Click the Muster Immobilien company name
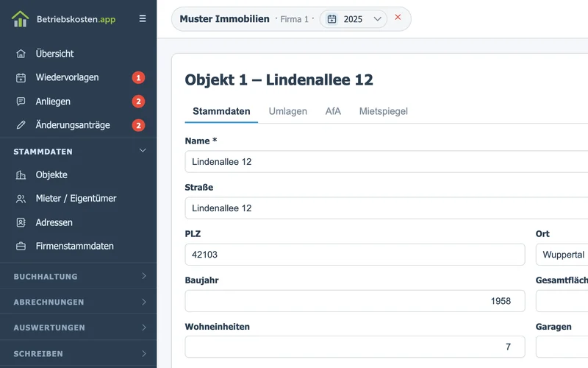 click(224, 19)
